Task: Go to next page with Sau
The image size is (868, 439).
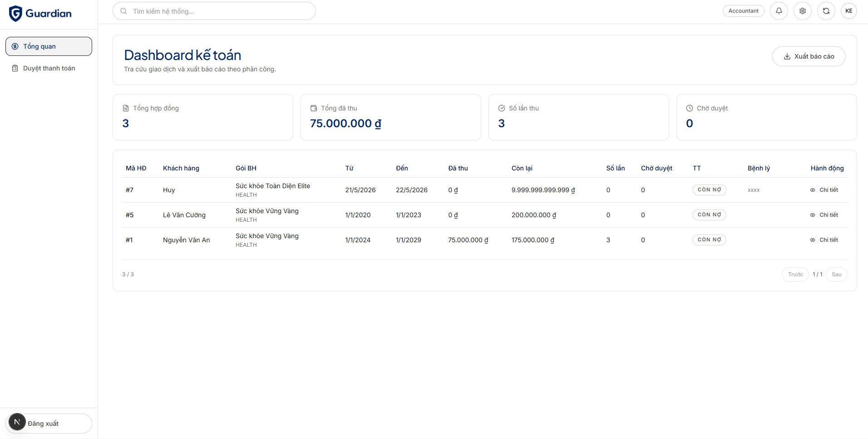Action: click(837, 274)
